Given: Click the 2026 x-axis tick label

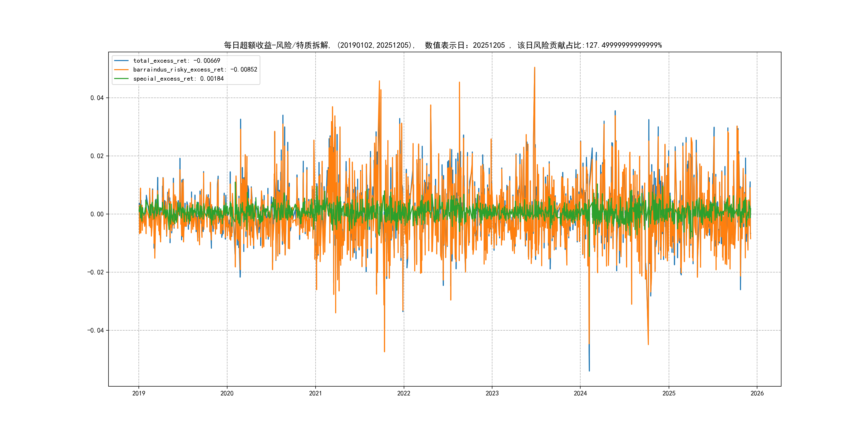Looking at the screenshot, I should coord(757,393).
